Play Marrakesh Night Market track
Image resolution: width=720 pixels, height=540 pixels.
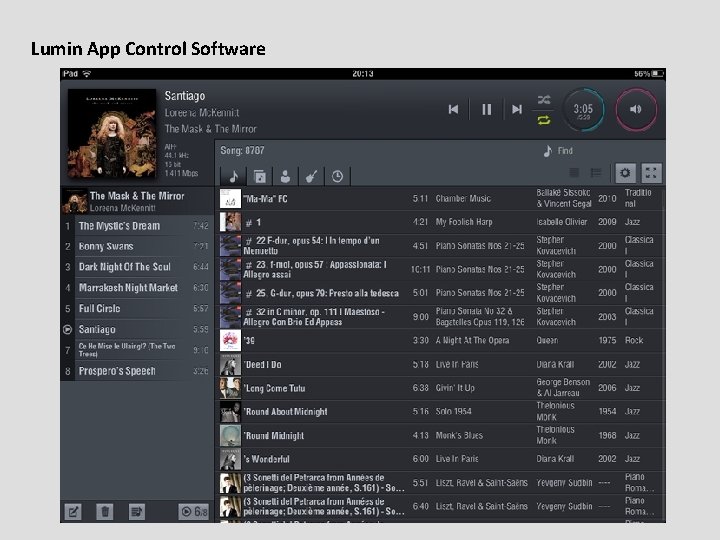tap(137, 288)
